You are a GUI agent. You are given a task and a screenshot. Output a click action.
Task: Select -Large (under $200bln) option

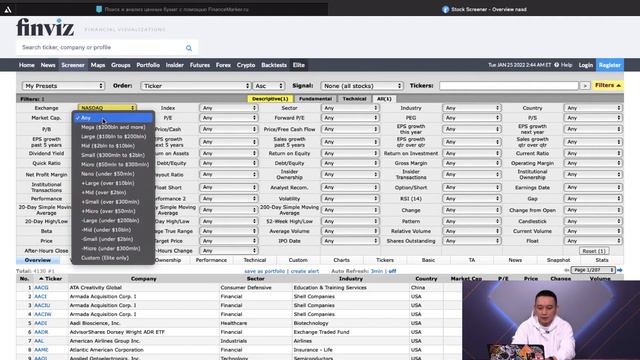tap(113, 220)
